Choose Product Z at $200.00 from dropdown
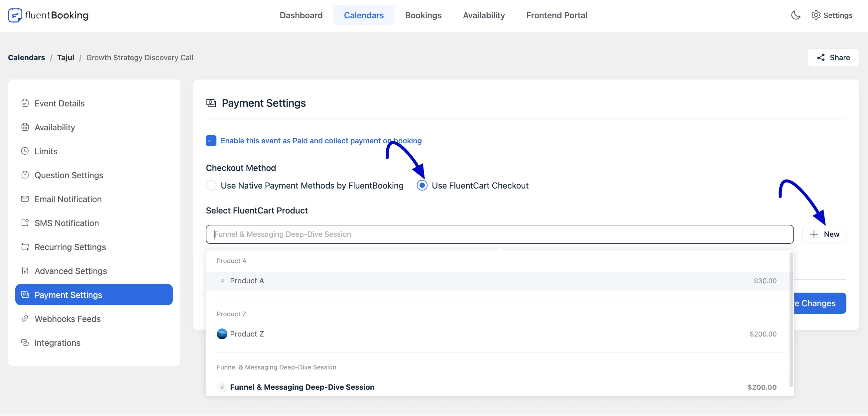The image size is (868, 416). tap(498, 334)
